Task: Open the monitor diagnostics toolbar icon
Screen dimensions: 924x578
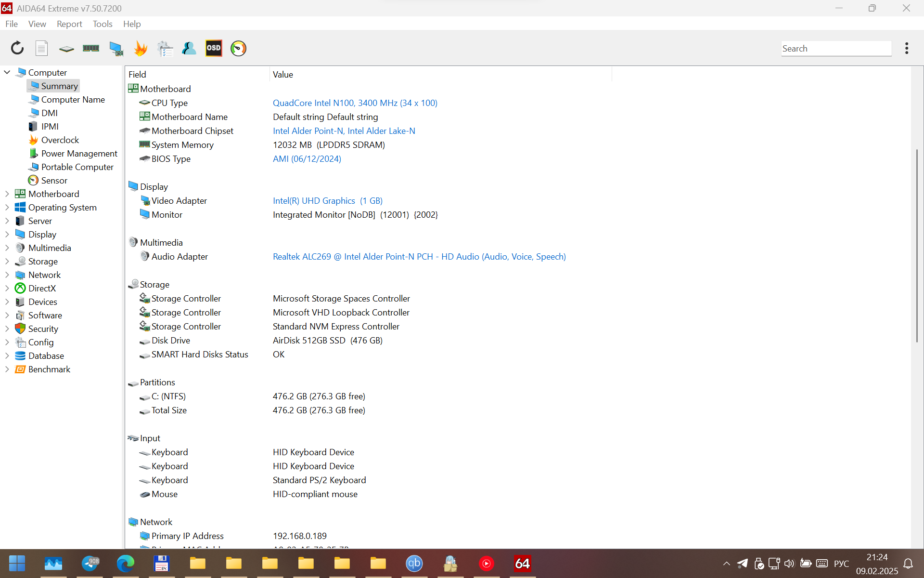Action: click(x=116, y=49)
